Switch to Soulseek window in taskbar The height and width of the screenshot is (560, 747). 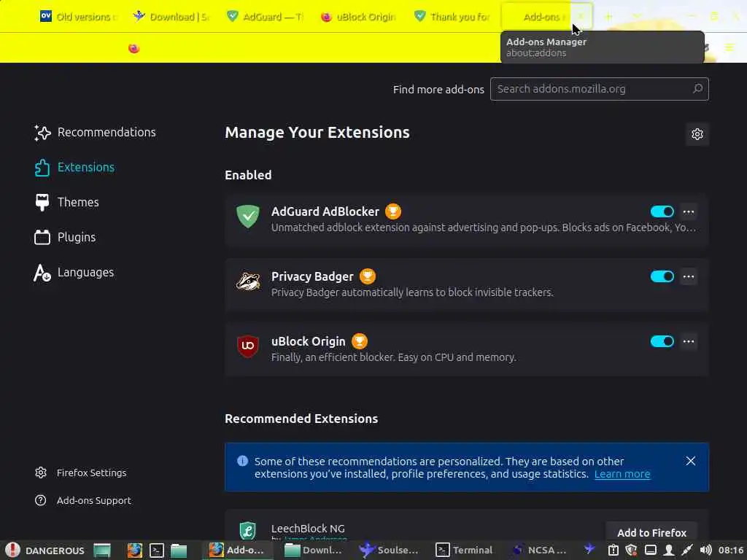coord(388,550)
